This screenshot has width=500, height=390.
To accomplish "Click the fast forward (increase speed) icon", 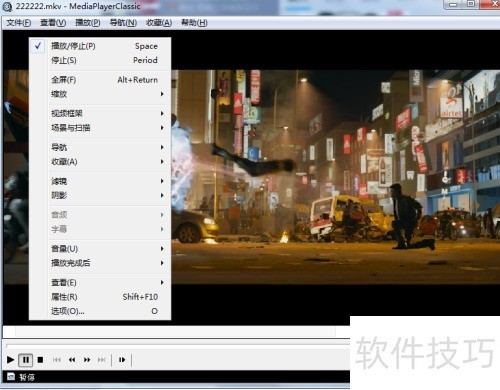I will (x=87, y=360).
